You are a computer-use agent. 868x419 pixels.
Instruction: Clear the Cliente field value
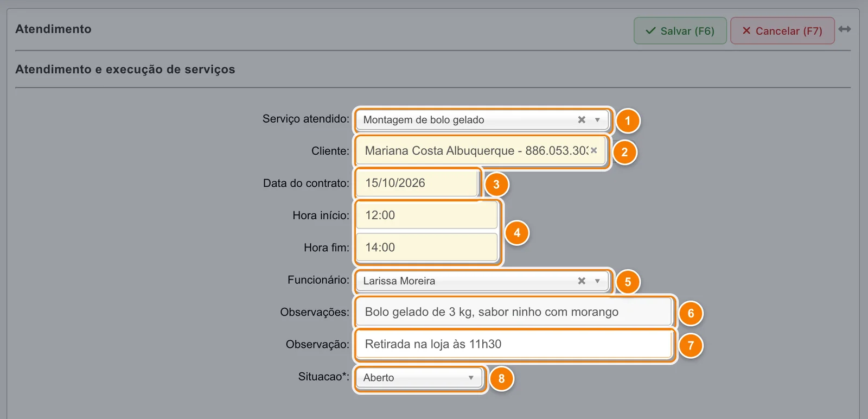594,150
